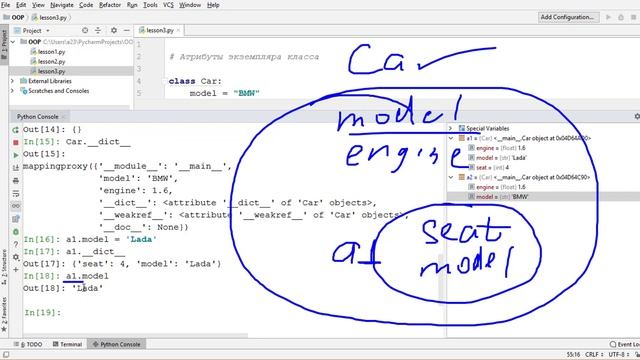
Task: Open the VCS menu
Action: click(168, 5)
